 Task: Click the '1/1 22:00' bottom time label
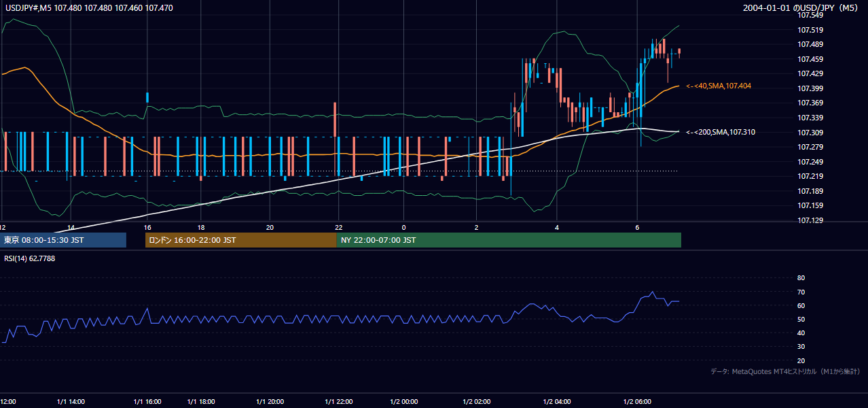coord(339,401)
